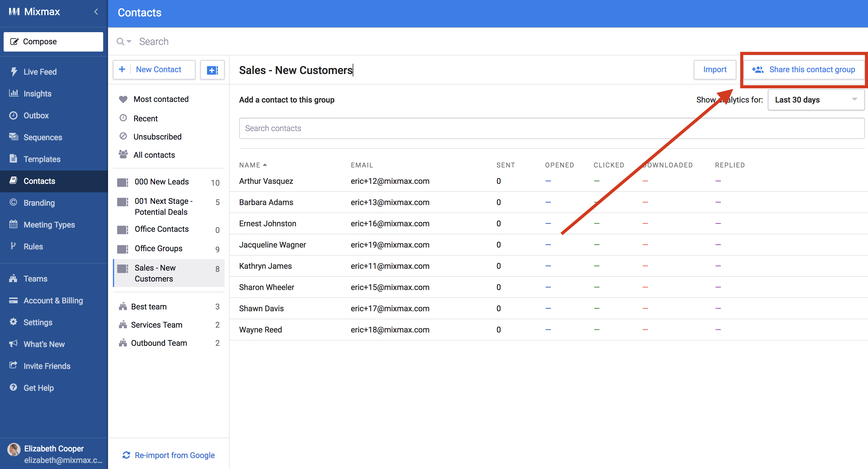Click the What's New megaphone icon
The width and height of the screenshot is (868, 469).
click(13, 344)
